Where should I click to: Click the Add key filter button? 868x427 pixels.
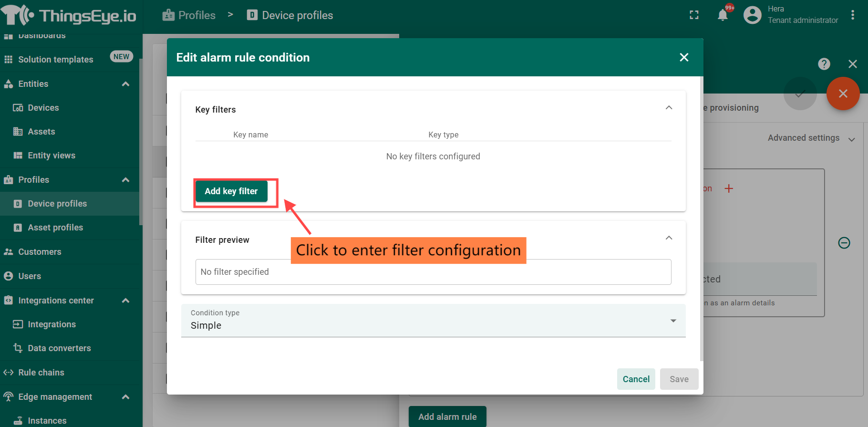[231, 191]
